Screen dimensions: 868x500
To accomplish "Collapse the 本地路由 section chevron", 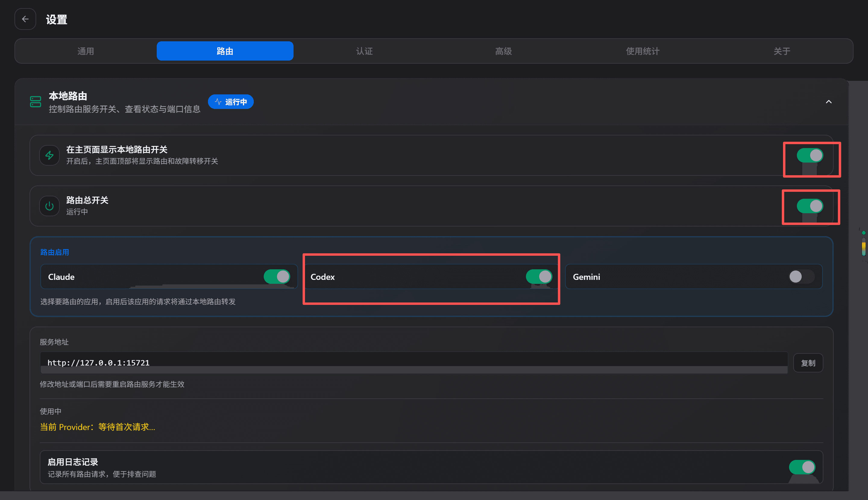I will coord(829,102).
